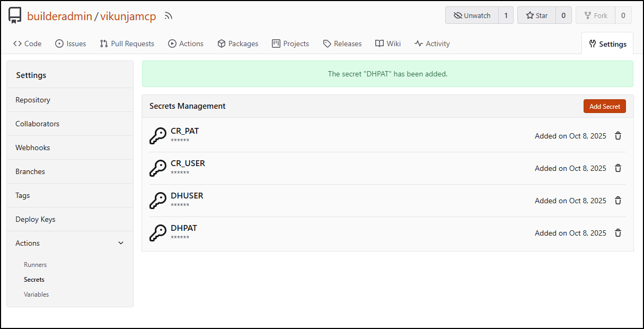Star the vikunjamcp repository
The height and width of the screenshot is (329, 644).
(536, 15)
